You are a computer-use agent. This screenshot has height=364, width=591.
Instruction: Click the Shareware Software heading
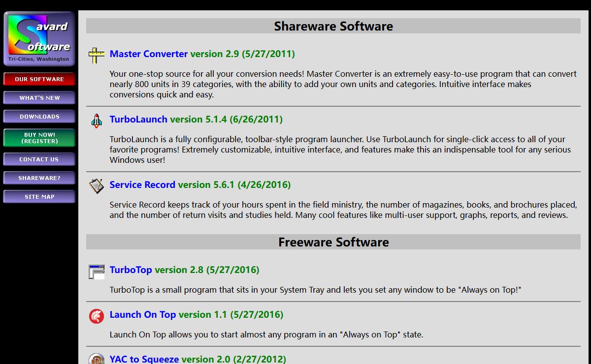(x=333, y=26)
